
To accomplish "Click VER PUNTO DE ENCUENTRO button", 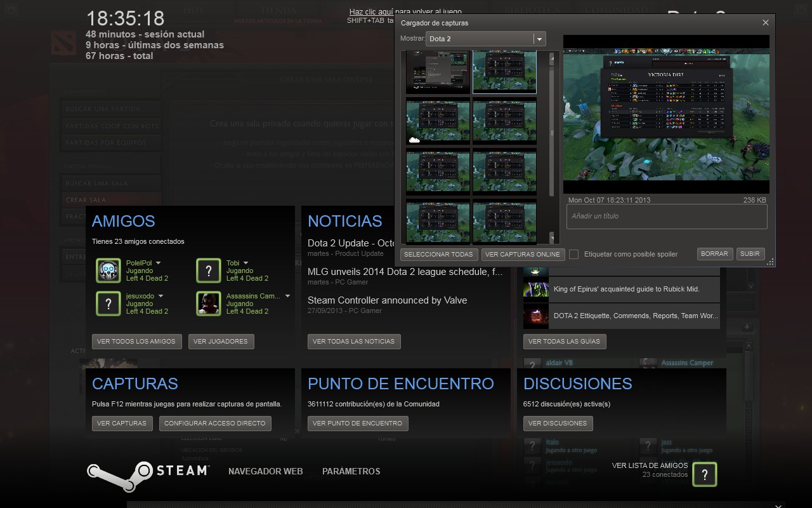I will (358, 424).
